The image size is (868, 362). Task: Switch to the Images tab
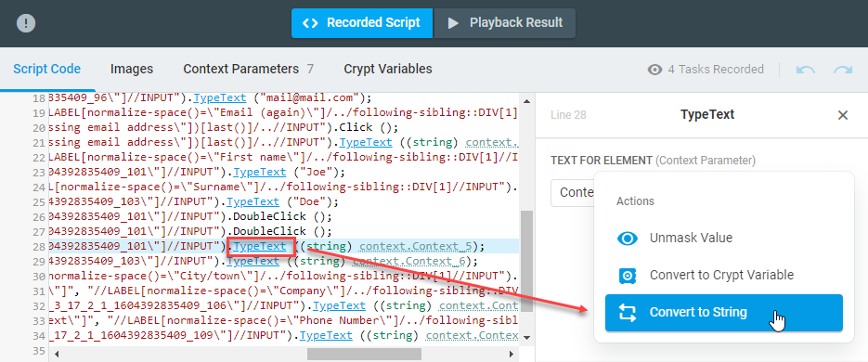tap(132, 70)
